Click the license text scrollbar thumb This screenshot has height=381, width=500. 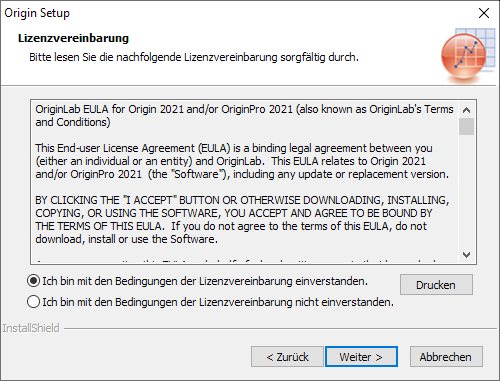click(x=467, y=126)
